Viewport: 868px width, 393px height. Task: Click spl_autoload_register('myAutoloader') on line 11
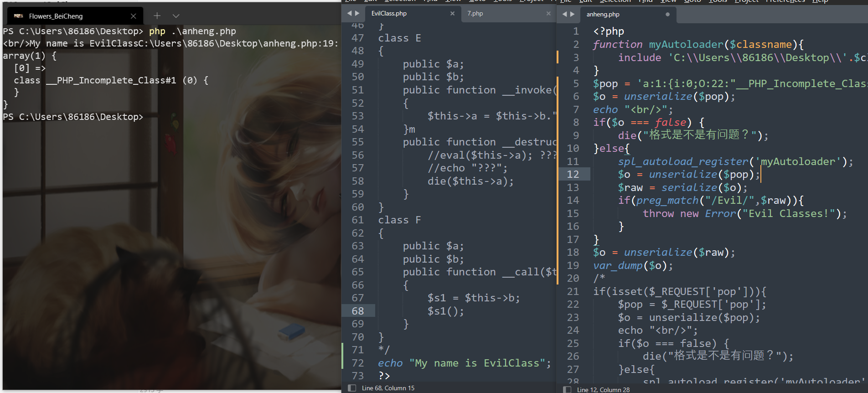[735, 162]
